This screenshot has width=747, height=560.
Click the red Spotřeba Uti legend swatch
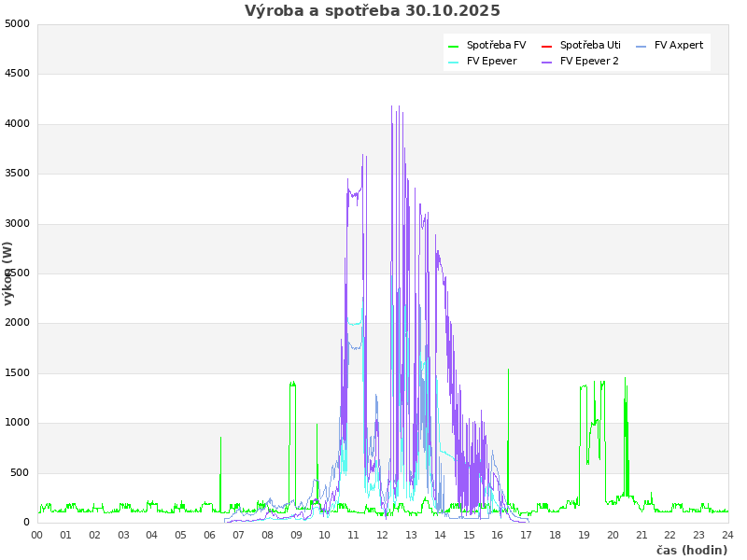[547, 46]
